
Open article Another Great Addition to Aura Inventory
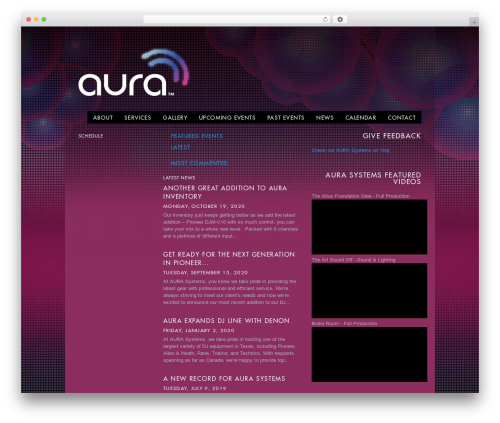tap(225, 192)
